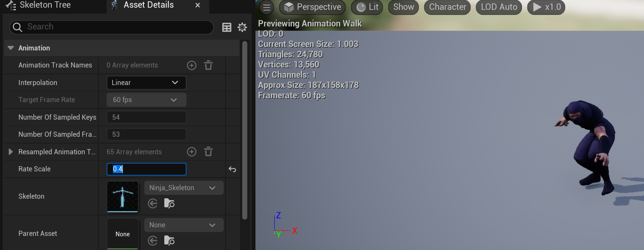Open the Ninja_Skeleton asset dropdown
Viewport: 644px width, 250px height.
coord(184,188)
